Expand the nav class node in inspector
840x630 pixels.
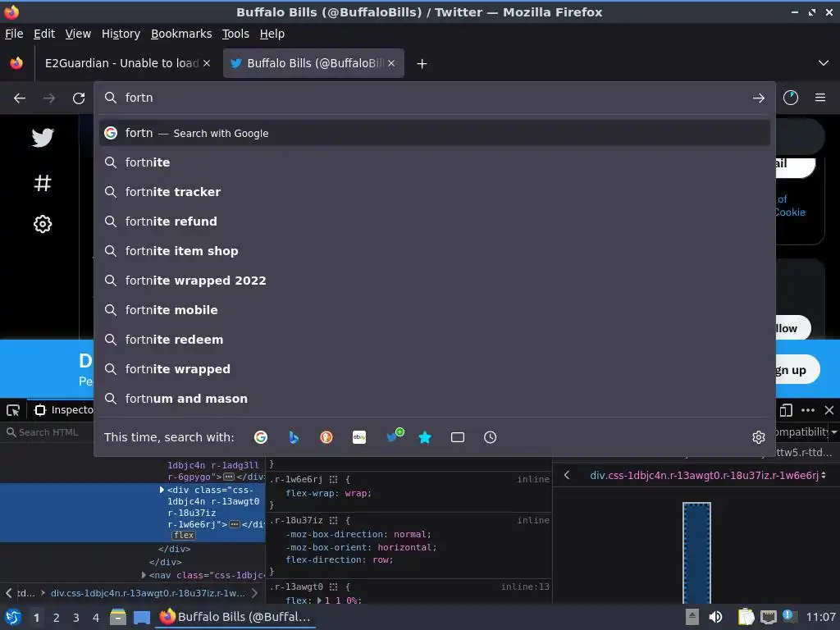click(x=144, y=575)
